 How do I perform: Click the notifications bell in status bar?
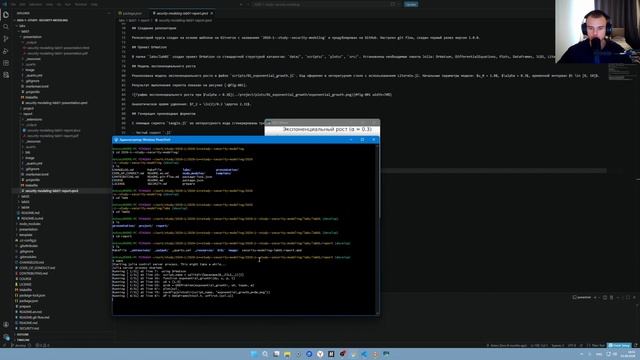click(635, 345)
